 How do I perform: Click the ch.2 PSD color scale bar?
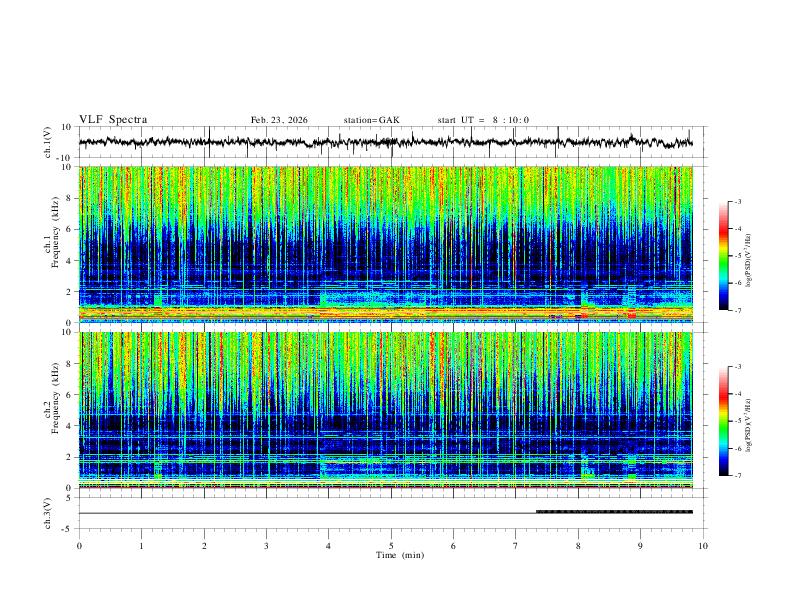(723, 421)
